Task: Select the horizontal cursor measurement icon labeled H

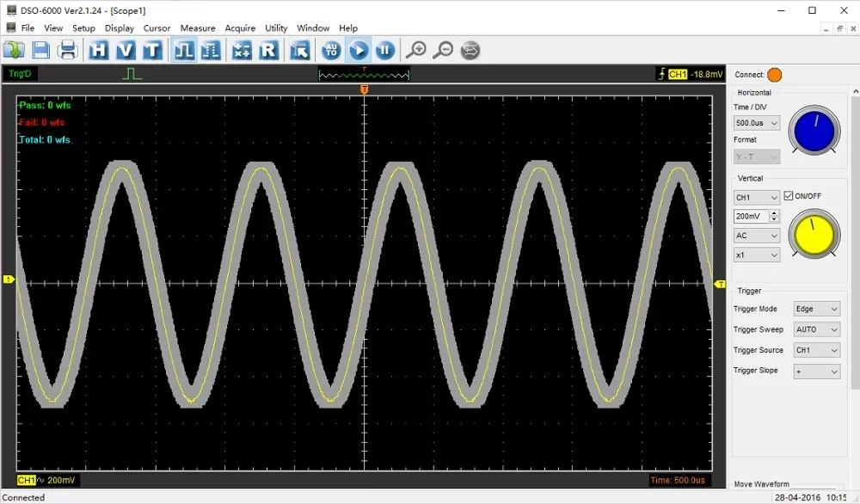Action: 99,50
